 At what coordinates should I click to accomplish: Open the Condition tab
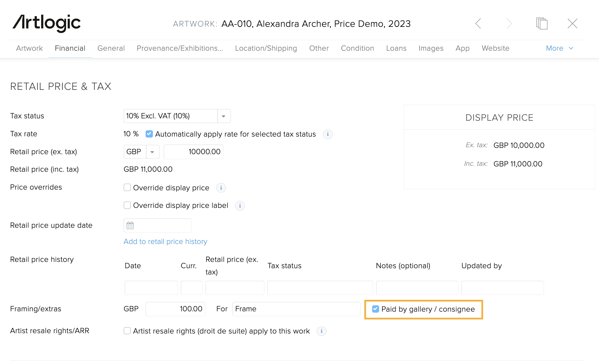[357, 48]
